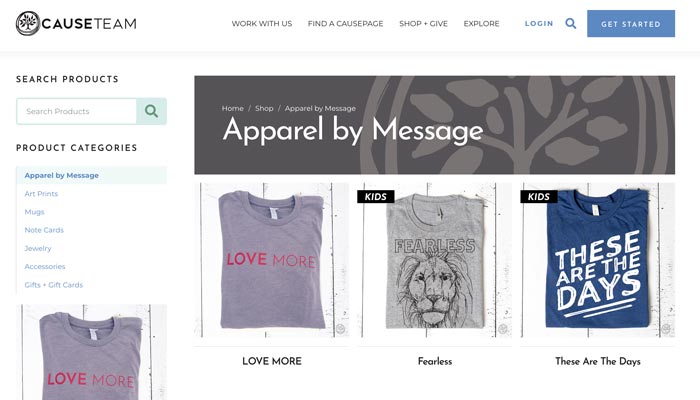
Task: Open the Fearless product title link
Action: pyautogui.click(x=435, y=361)
